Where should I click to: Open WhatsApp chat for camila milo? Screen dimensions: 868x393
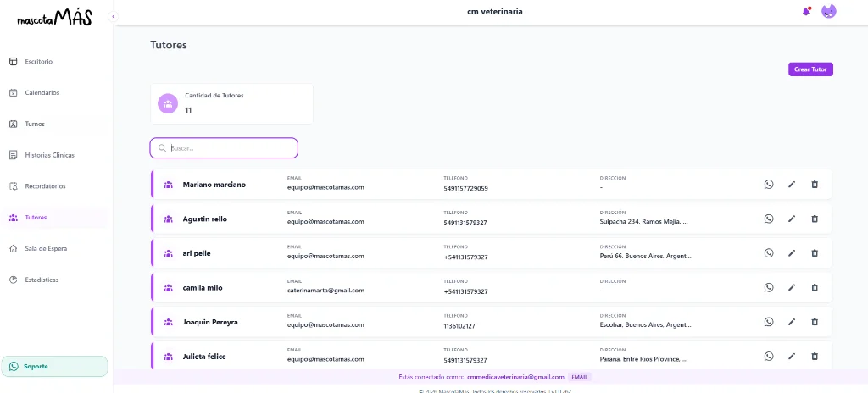point(768,287)
